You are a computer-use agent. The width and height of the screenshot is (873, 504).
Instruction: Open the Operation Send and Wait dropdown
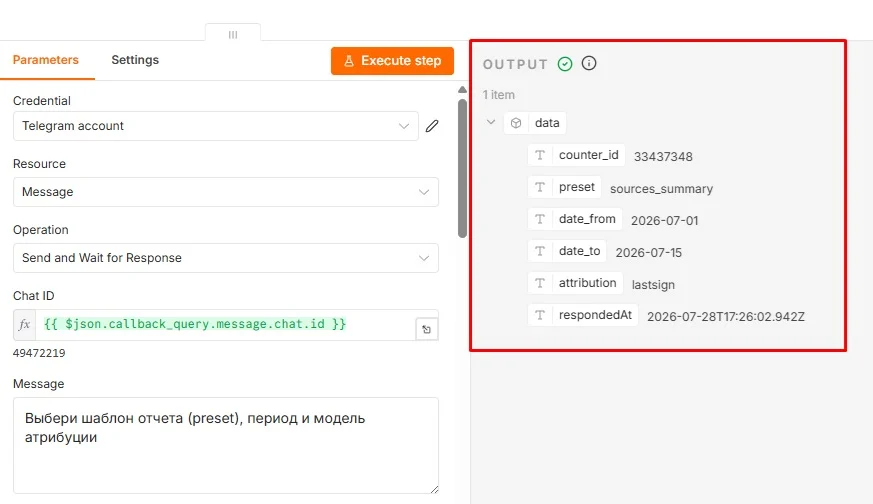225,258
